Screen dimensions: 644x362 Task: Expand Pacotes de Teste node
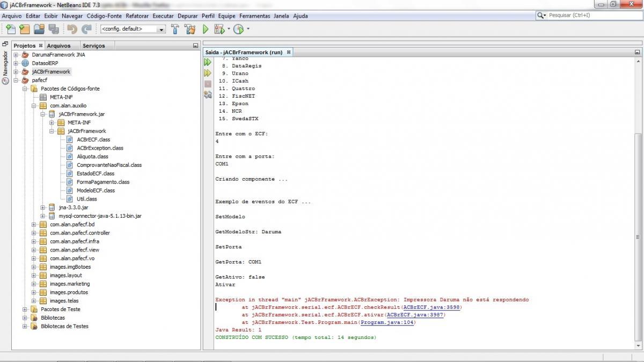[25, 309]
